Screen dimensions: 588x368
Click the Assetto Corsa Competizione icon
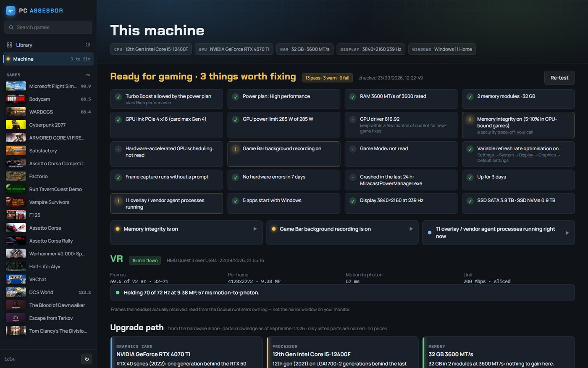pyautogui.click(x=16, y=164)
